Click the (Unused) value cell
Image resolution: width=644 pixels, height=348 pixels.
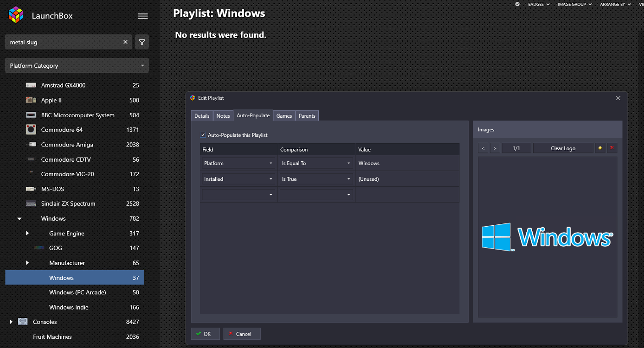(x=407, y=179)
